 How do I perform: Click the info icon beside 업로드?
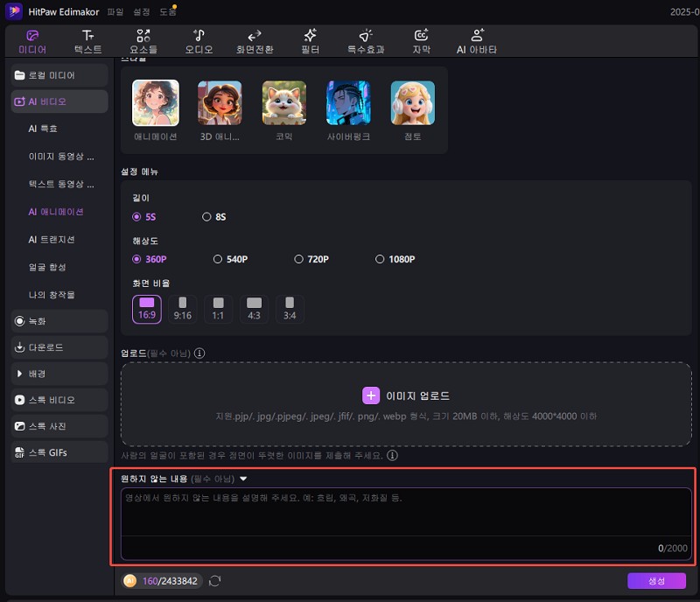(199, 353)
